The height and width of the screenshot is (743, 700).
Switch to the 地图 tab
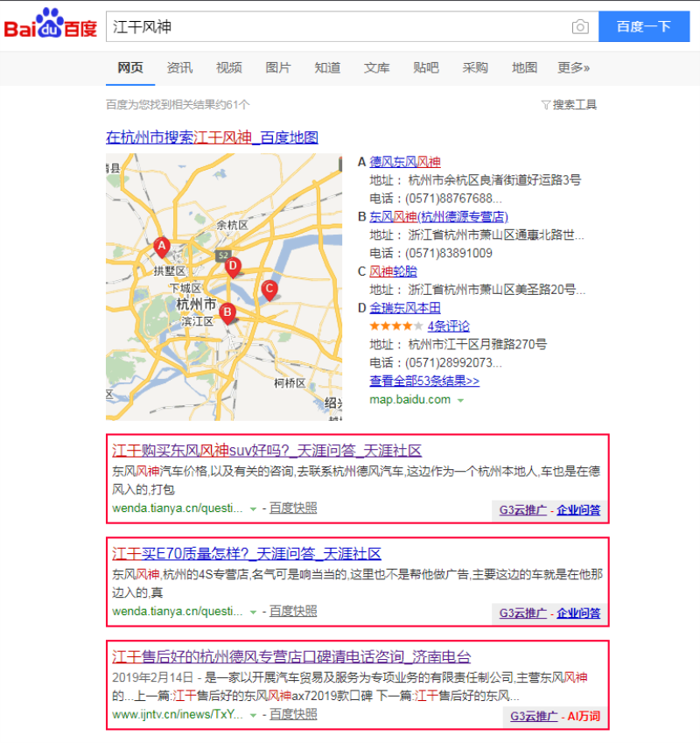(524, 67)
